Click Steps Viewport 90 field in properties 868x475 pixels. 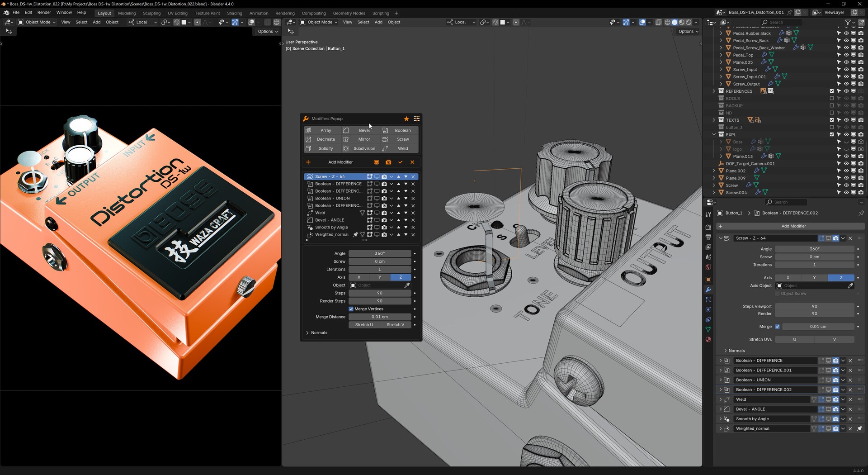tap(815, 306)
